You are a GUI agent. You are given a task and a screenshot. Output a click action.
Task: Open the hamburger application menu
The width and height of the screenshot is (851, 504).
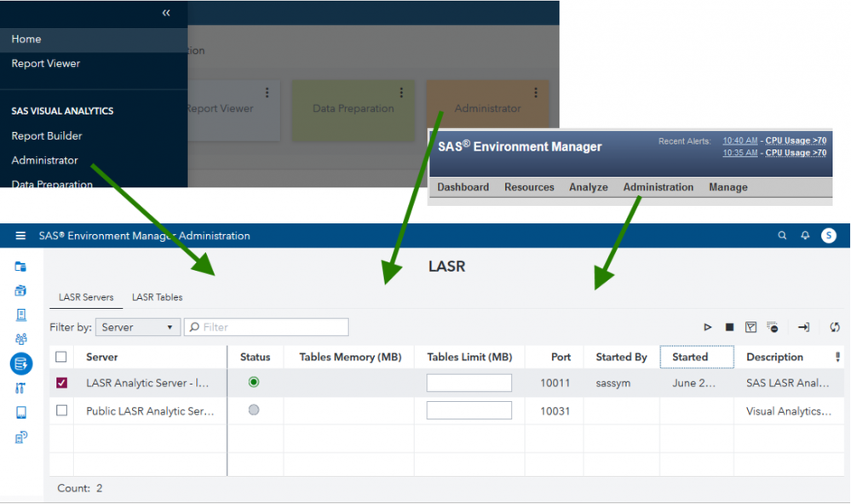20,236
